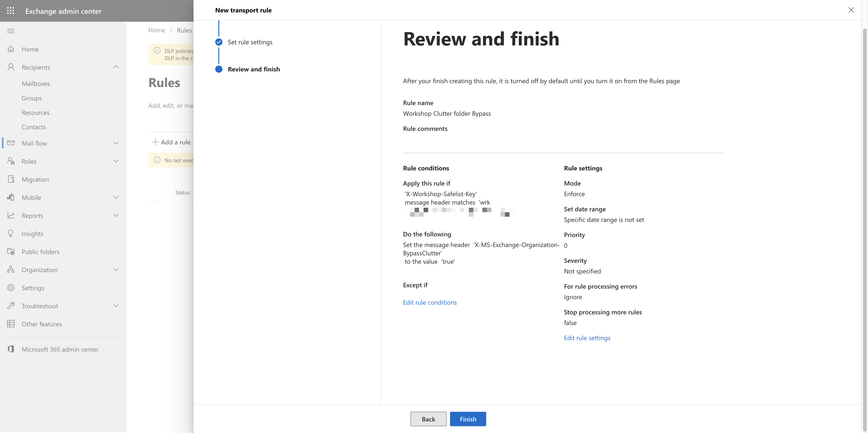This screenshot has width=868, height=433.
Task: Click 'Specific date range is not set' text
Action: coord(604,220)
